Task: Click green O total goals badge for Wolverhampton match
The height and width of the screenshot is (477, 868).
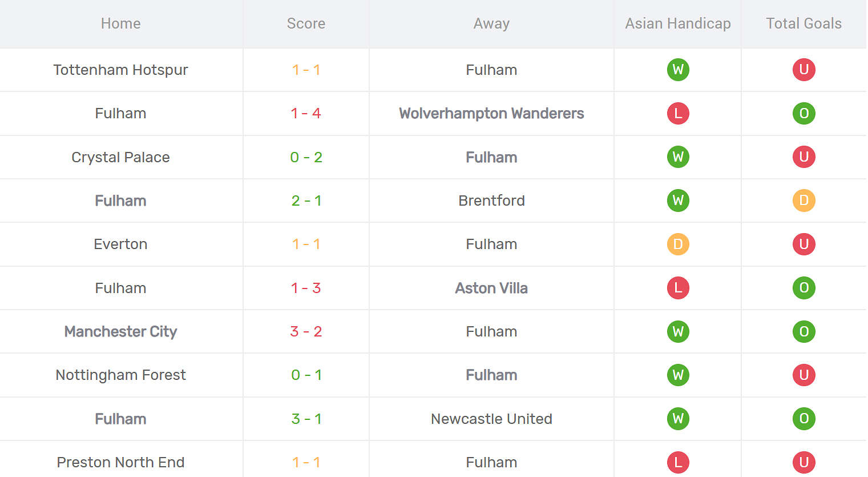Action: 804,113
